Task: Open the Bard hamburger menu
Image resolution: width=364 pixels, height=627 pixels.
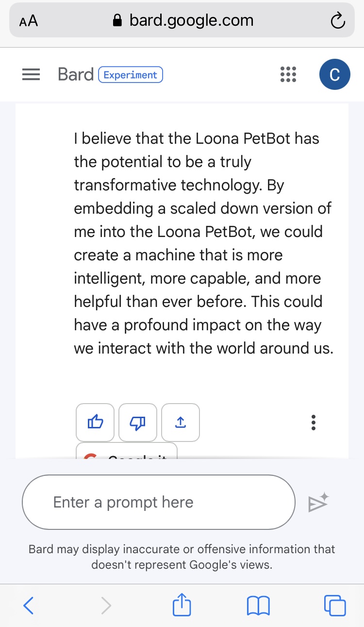Action: [31, 75]
